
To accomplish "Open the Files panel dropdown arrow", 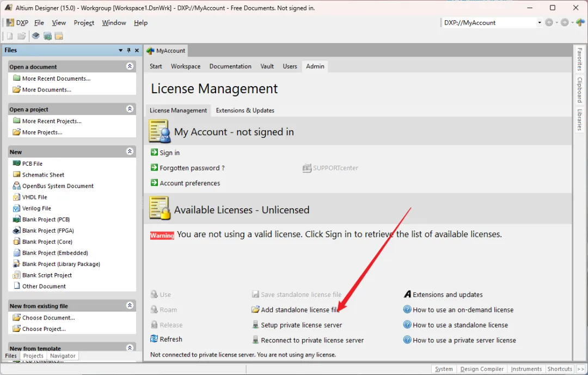I will point(120,50).
